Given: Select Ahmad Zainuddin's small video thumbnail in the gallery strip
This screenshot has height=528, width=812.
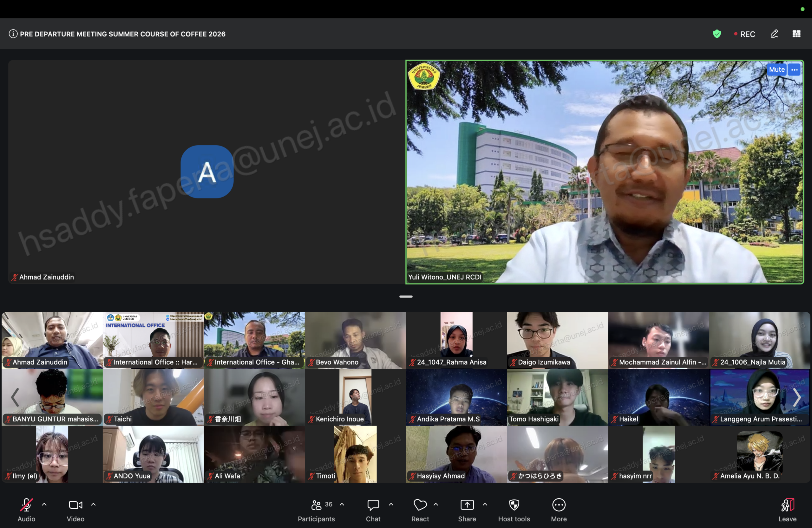Looking at the screenshot, I should point(52,340).
